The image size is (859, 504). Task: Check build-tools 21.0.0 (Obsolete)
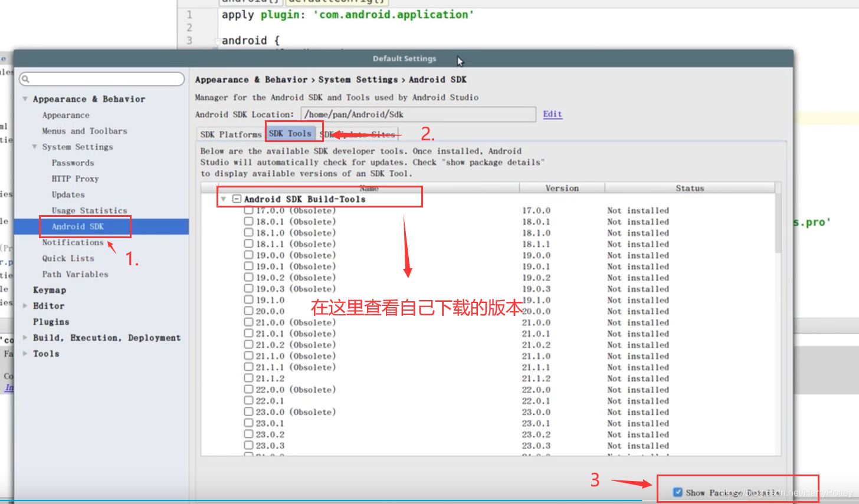(x=248, y=322)
